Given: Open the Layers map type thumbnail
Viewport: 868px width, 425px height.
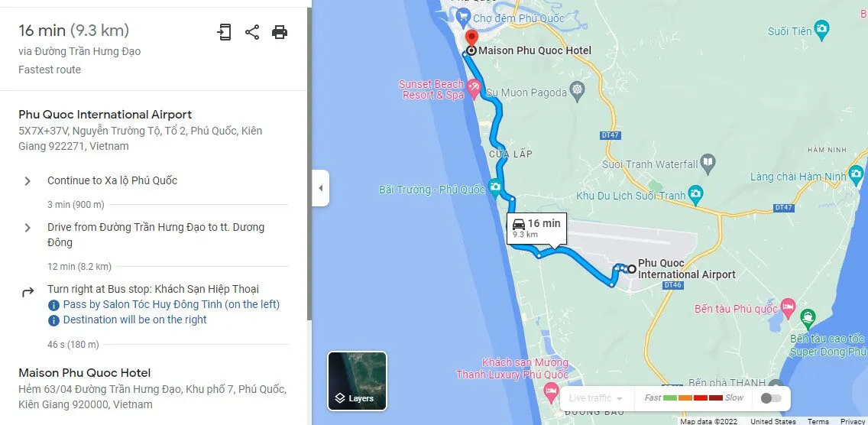Looking at the screenshot, I should click(x=357, y=381).
